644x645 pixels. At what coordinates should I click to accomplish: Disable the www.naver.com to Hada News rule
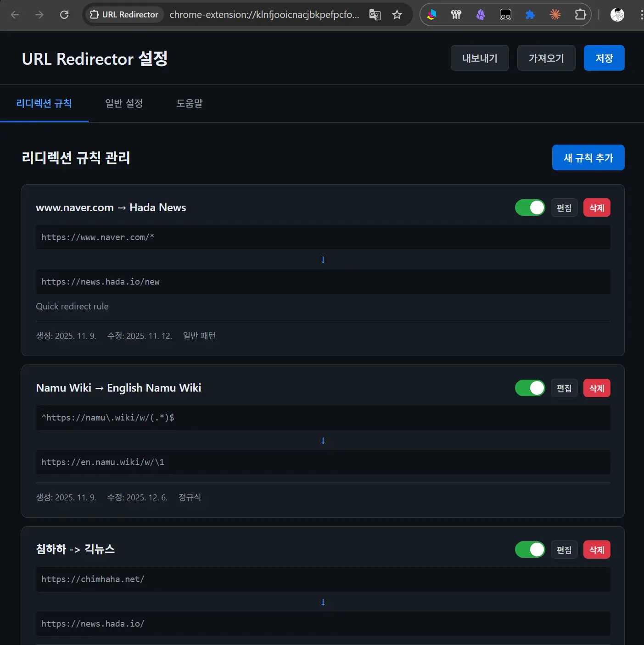(530, 208)
